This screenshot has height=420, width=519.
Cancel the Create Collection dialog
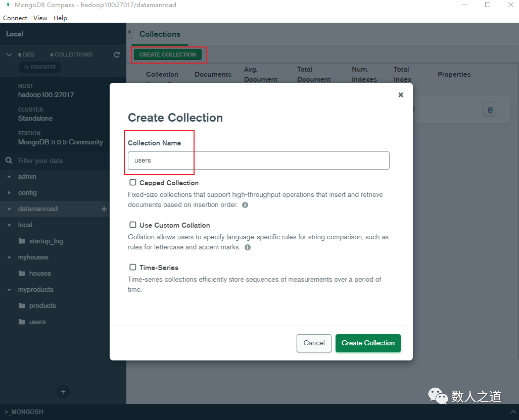pos(313,343)
